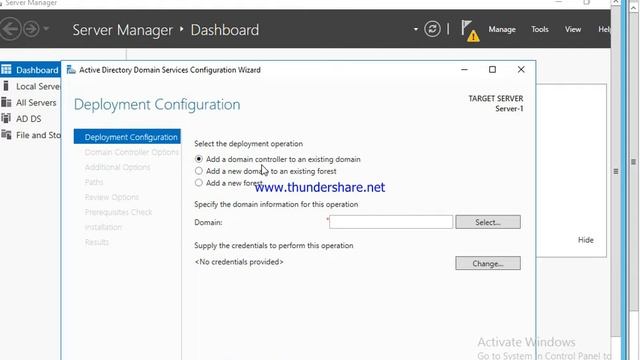Screen dimensions: 640x360
Task: Click the refresh icon in Server Manager header
Action: tap(432, 29)
